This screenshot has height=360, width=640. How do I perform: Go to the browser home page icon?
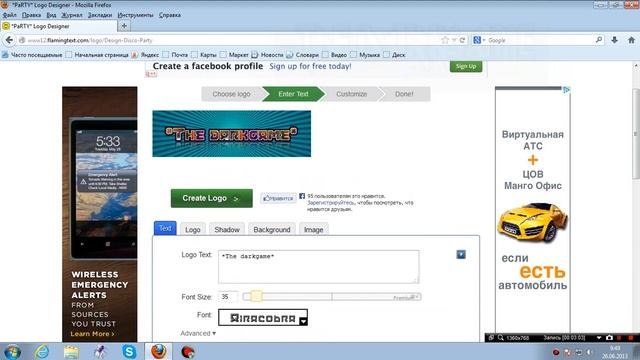(x=631, y=40)
